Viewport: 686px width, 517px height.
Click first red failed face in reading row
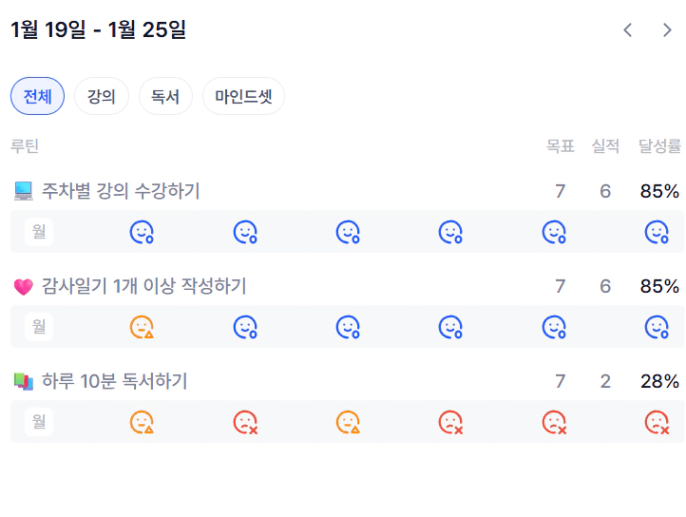[x=245, y=422]
